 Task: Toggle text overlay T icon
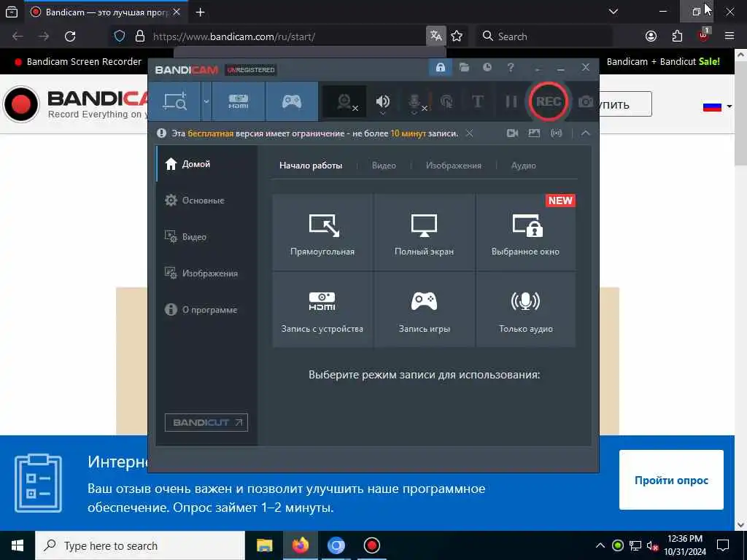pos(477,101)
